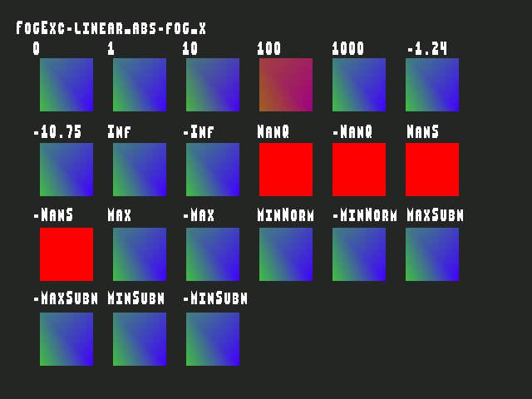Click the -MinSubn label text

coord(215,298)
